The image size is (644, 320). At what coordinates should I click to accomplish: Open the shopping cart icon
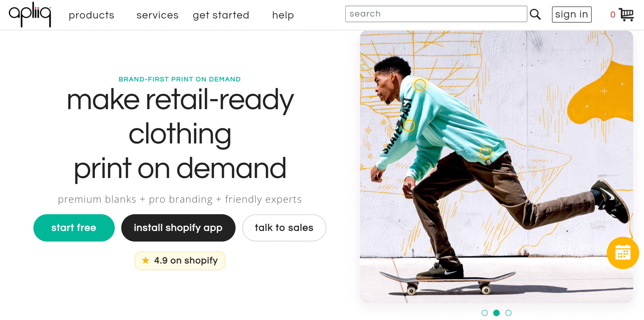pyautogui.click(x=626, y=15)
